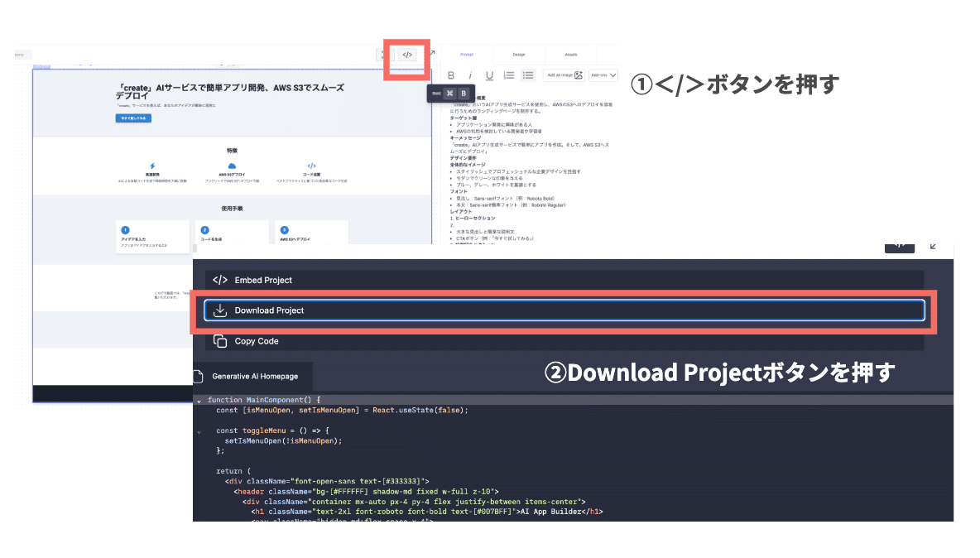Toggle italic formatting in the prompt editor
Image resolution: width=980 pixels, height=558 pixels.
pyautogui.click(x=470, y=75)
